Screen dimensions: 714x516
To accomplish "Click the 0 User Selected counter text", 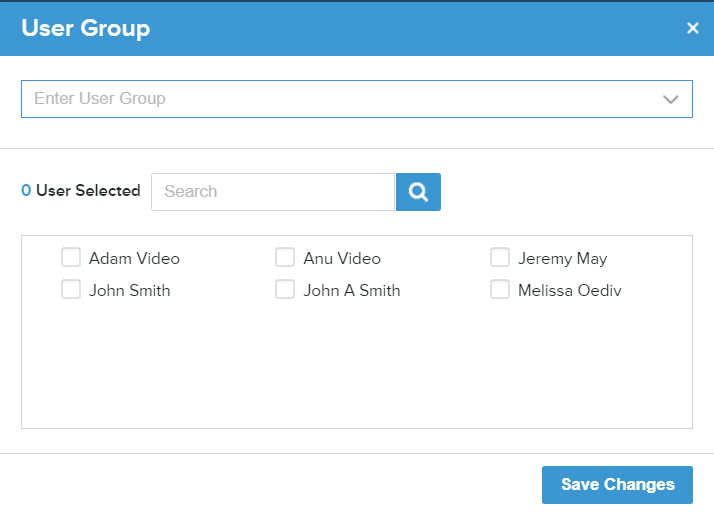I will 81,191.
